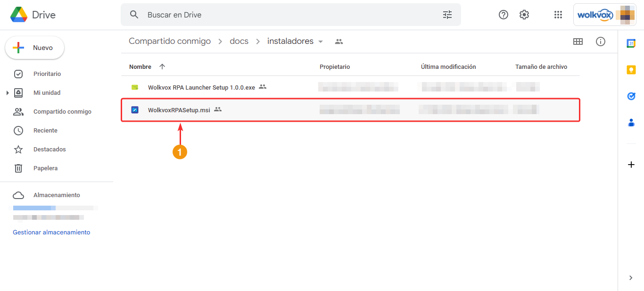Click the Buscar en Drive field
Screen dimensions: 644x291
291,15
